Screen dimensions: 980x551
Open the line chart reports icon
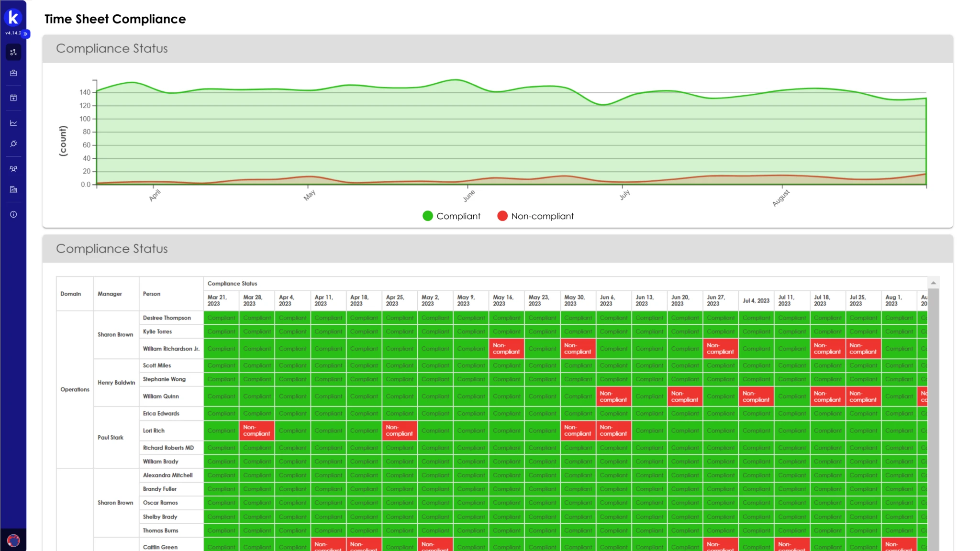click(13, 123)
